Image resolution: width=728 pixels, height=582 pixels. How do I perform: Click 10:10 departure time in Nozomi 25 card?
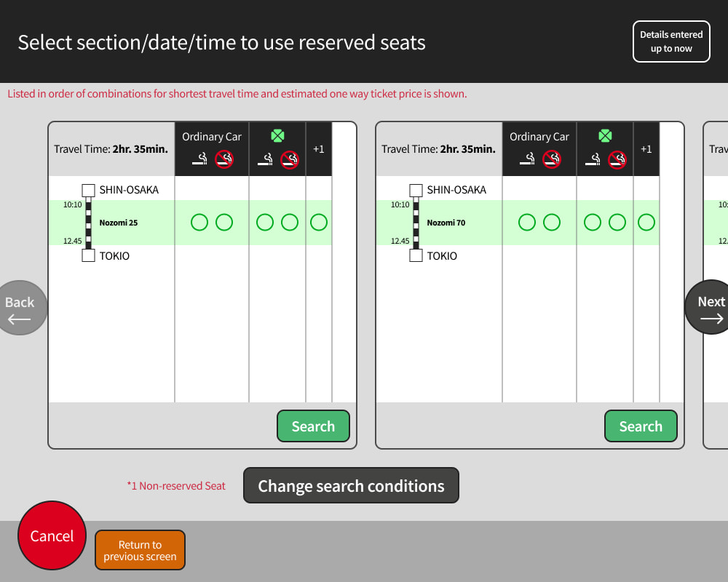(x=72, y=204)
